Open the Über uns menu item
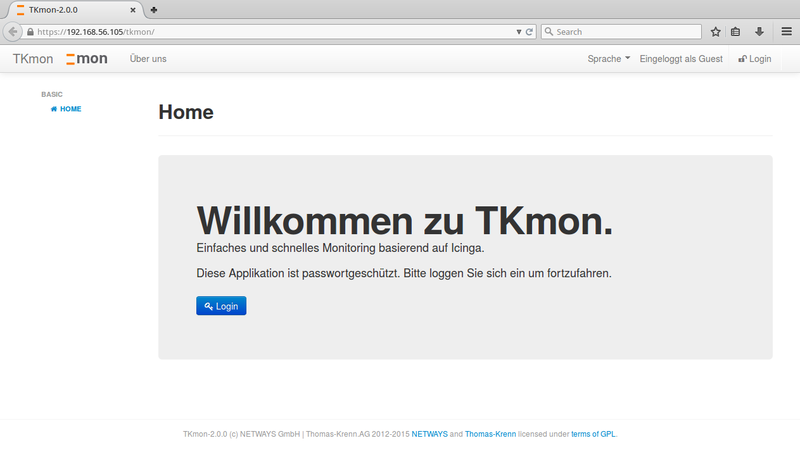 148,59
